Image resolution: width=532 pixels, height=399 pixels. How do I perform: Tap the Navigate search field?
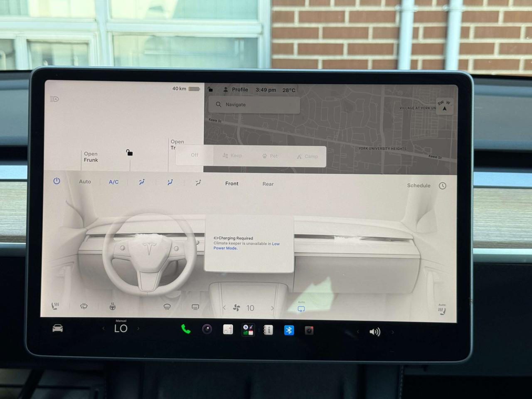coord(254,105)
